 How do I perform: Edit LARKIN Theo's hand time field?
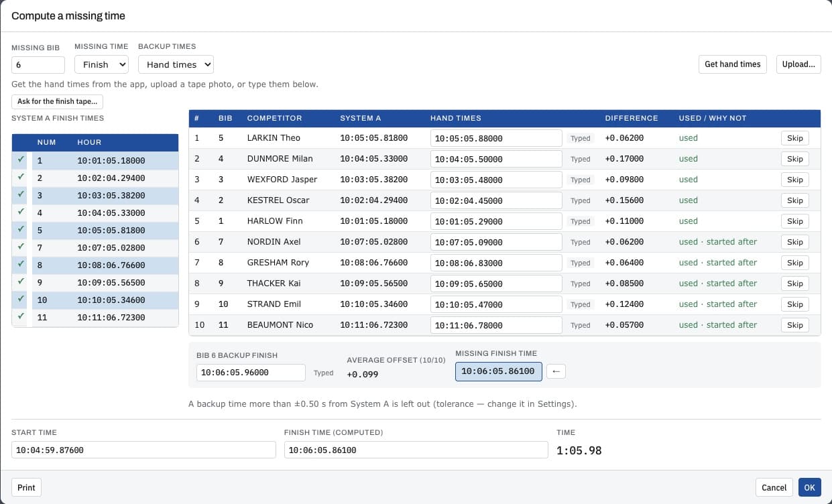click(x=496, y=138)
